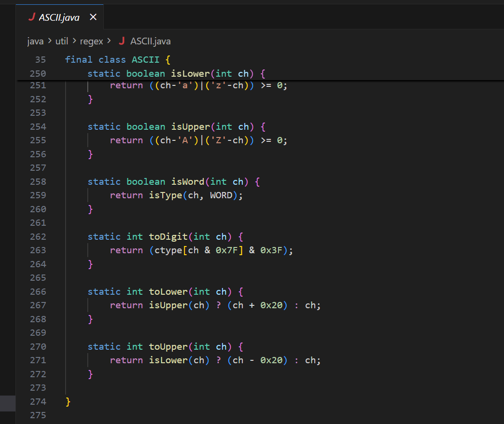Viewport: 504px width, 424px height.
Task: Click the toLower method declaration name
Action: (168, 291)
